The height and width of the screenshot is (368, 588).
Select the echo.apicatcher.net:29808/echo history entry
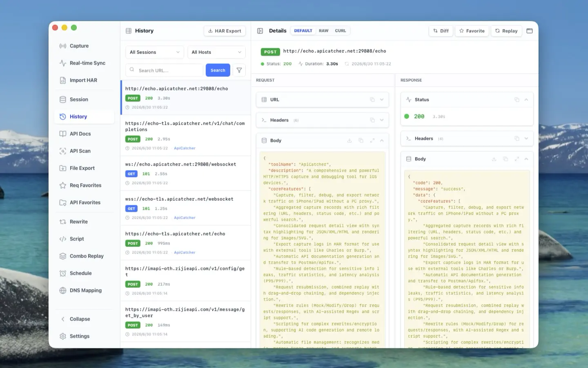[186, 98]
